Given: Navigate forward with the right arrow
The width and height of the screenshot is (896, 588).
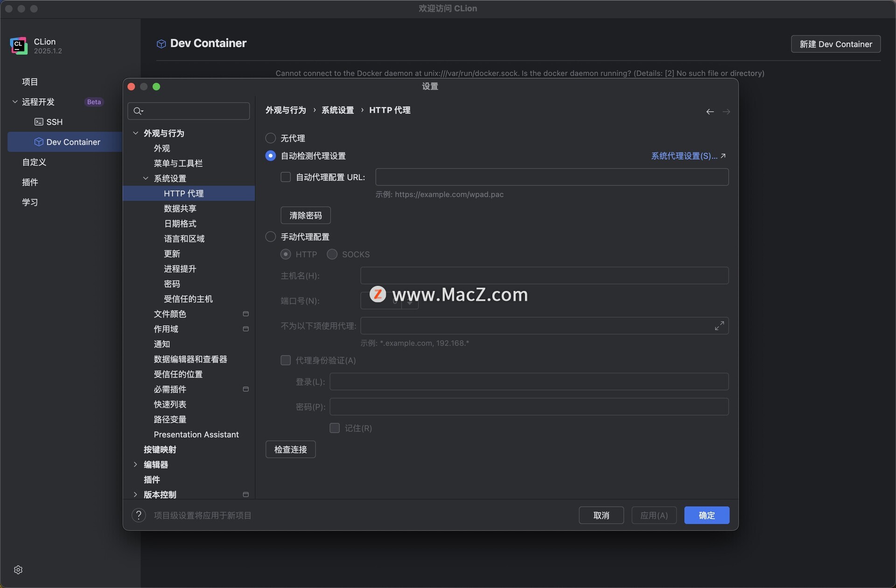Looking at the screenshot, I should click(x=726, y=111).
